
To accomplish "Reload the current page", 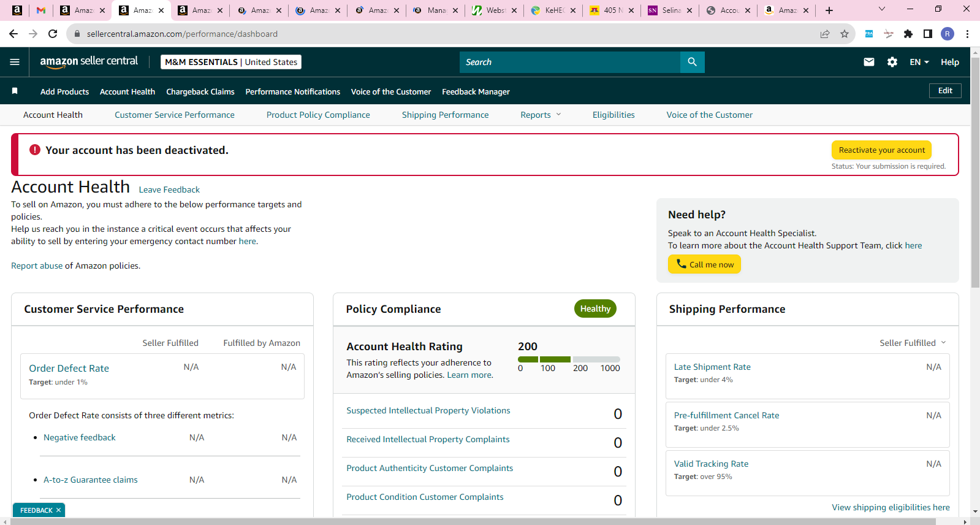I will pos(53,34).
